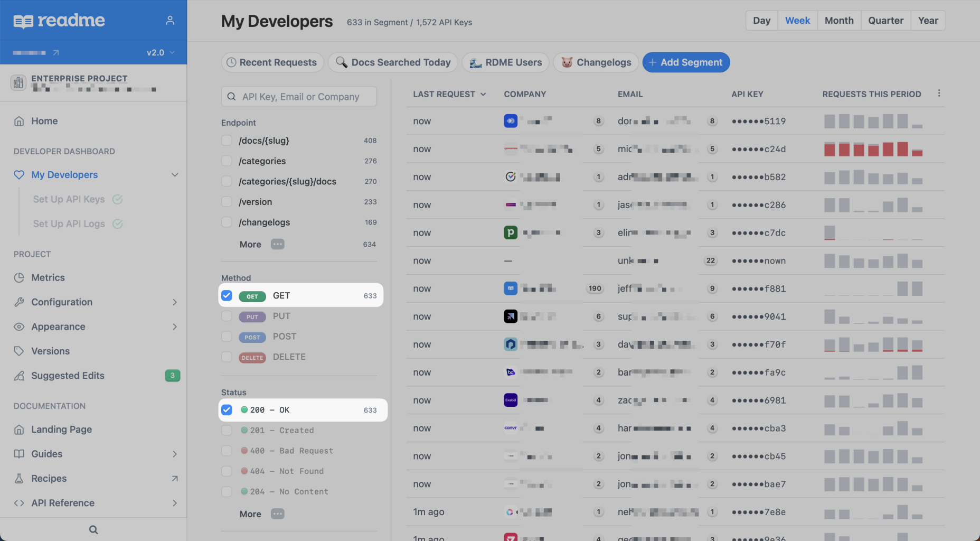Click the more statuses ellipsis badge

(x=278, y=514)
